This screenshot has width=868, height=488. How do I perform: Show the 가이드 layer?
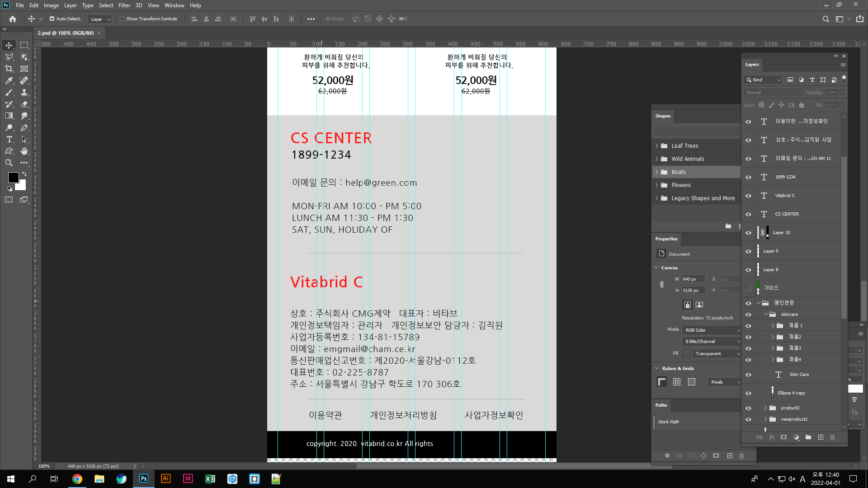click(x=748, y=288)
